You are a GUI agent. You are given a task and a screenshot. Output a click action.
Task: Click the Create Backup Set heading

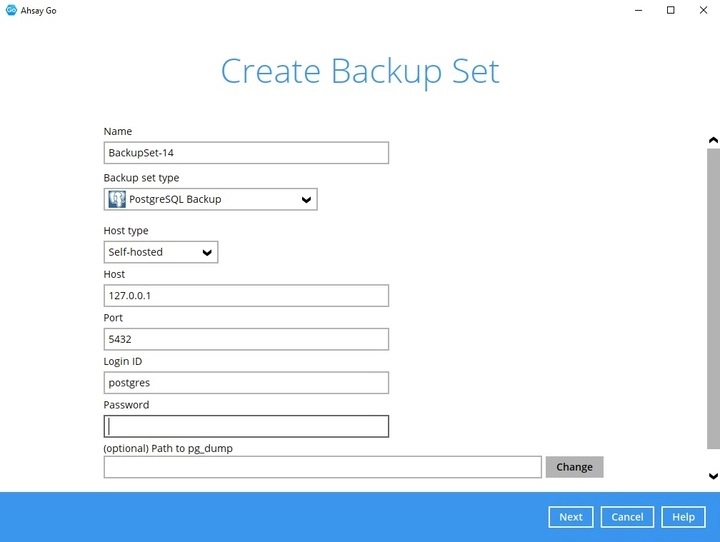coord(360,72)
